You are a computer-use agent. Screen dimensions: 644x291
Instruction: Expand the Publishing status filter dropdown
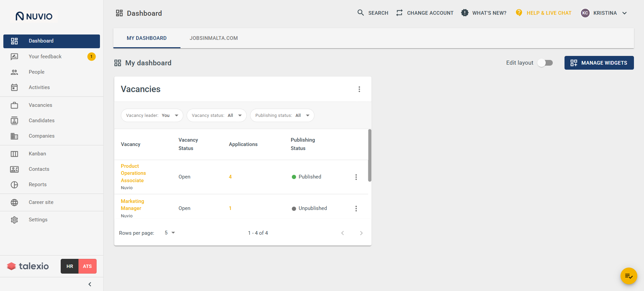[282, 115]
